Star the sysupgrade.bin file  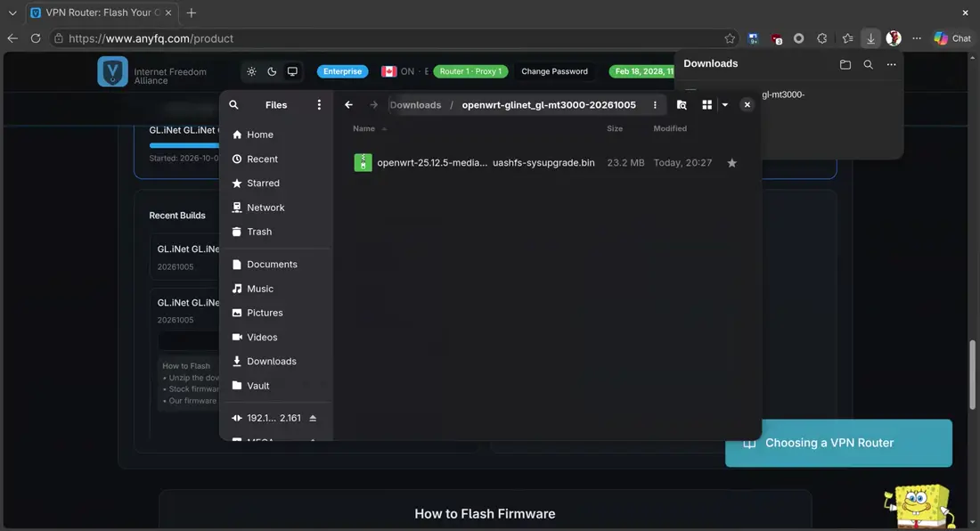click(x=731, y=163)
